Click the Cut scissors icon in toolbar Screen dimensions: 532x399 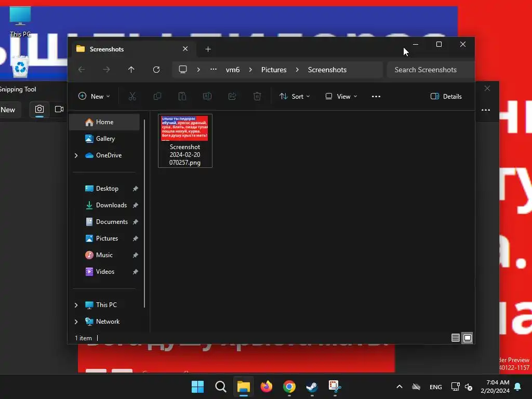[x=132, y=96]
